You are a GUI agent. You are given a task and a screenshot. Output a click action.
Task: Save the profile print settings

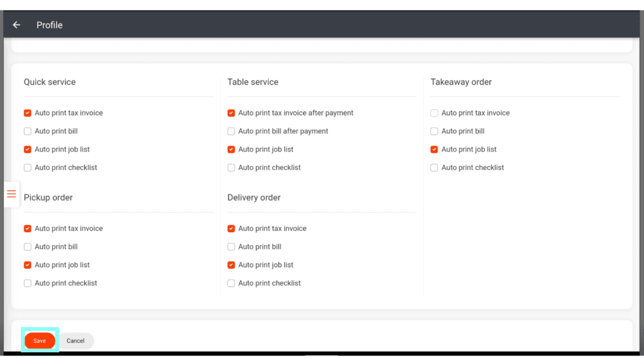point(40,340)
